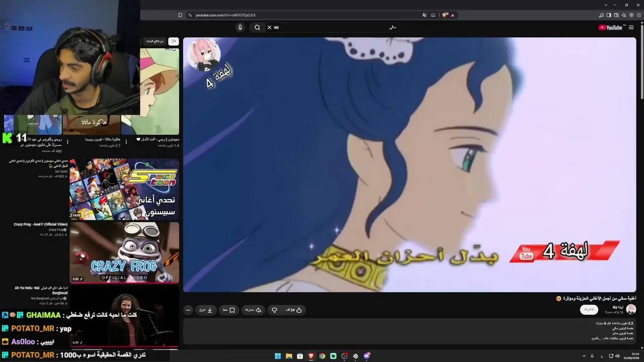Click the search magnifier button
The image size is (644, 362).
pos(257,27)
